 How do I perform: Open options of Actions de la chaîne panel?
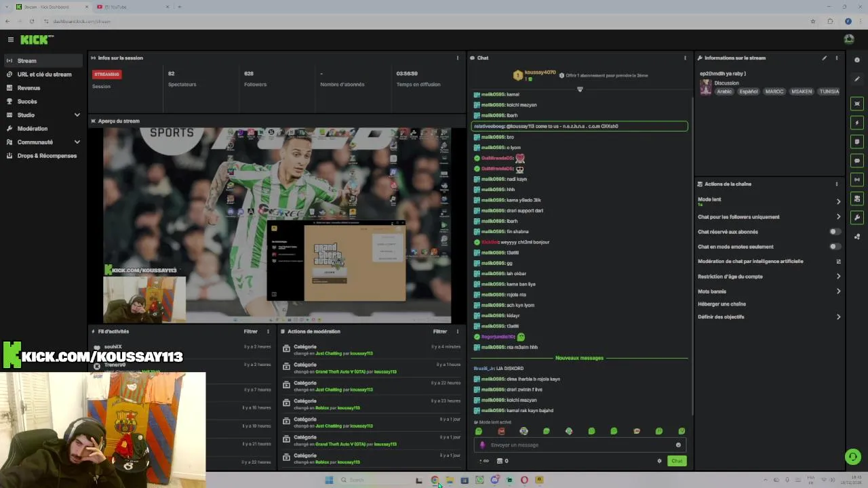tap(836, 184)
